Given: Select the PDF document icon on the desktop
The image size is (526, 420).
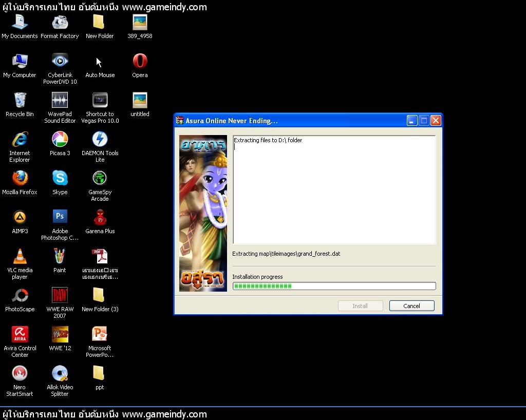Looking at the screenshot, I should (x=100, y=256).
